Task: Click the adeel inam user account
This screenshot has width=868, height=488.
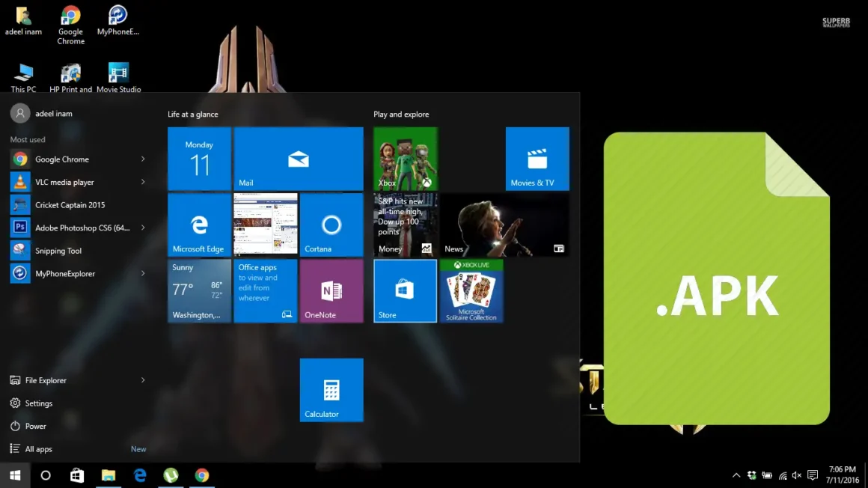Action: click(41, 114)
